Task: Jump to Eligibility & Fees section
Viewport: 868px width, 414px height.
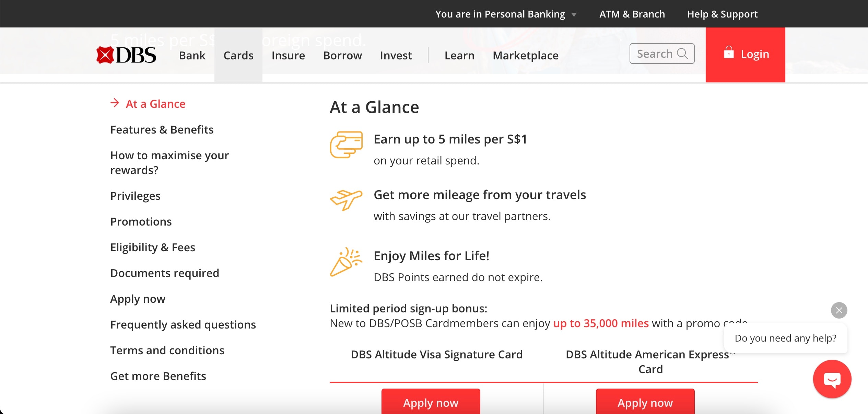Action: [x=153, y=247]
